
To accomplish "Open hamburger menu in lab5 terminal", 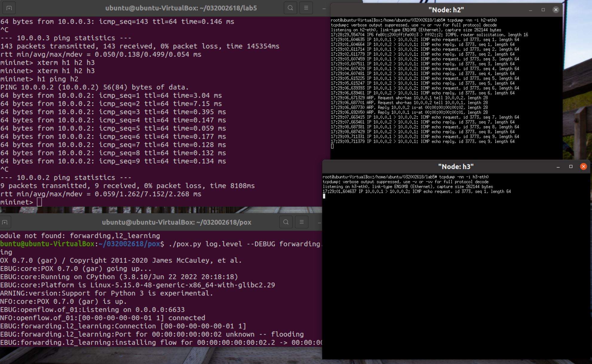I will (306, 8).
